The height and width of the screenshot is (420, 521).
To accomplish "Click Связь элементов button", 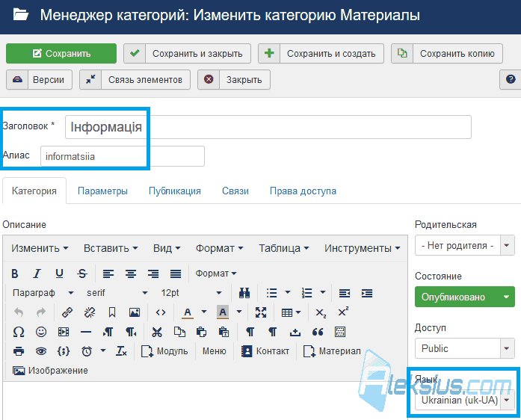I will point(135,80).
